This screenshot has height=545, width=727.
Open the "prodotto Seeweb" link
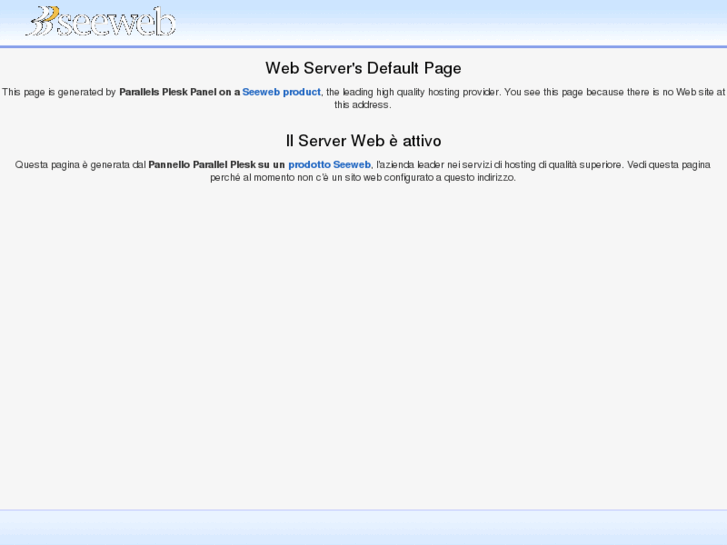[329, 165]
